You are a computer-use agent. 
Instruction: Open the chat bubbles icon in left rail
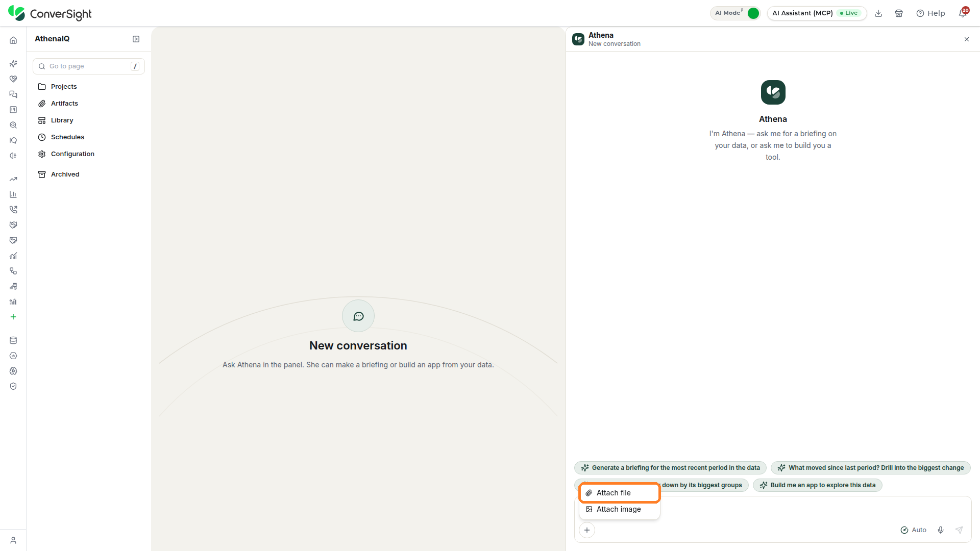[x=13, y=94]
